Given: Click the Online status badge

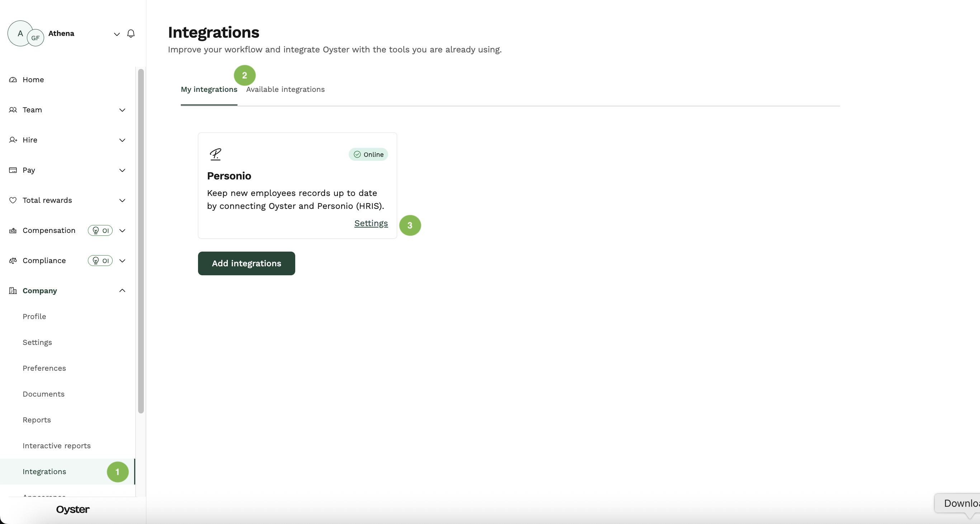Looking at the screenshot, I should click(368, 154).
